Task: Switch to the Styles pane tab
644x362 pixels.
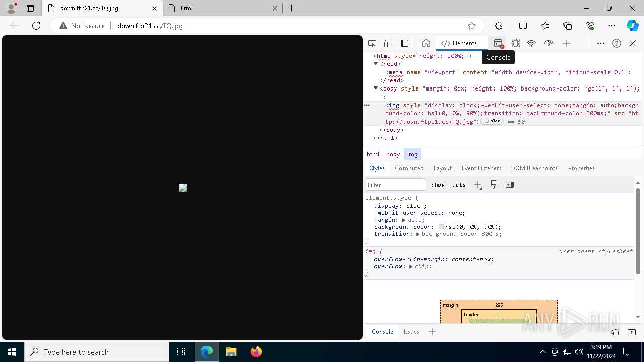Action: click(377, 168)
